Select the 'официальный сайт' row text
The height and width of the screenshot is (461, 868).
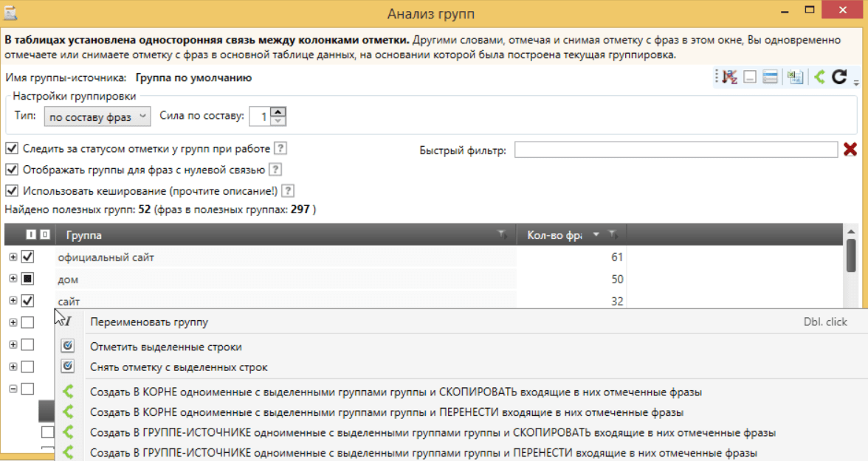106,257
